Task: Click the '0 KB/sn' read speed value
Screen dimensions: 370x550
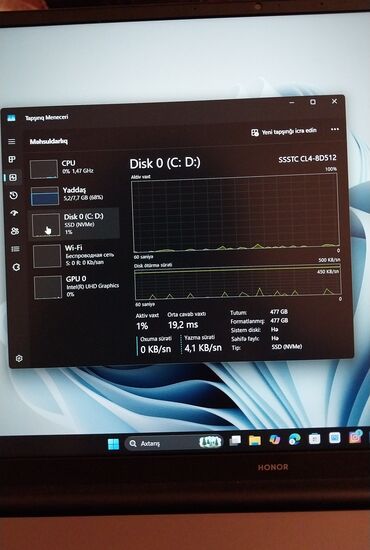Action: [156, 349]
